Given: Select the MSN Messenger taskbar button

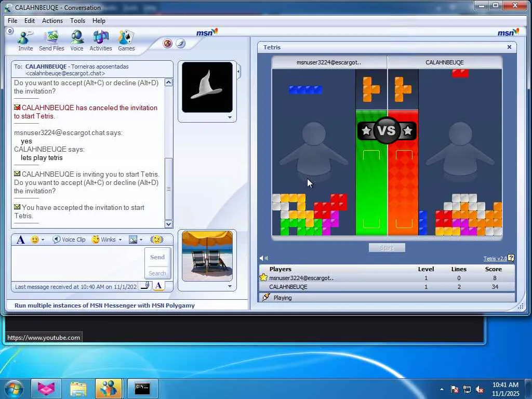Looking at the screenshot, I should tap(109, 389).
